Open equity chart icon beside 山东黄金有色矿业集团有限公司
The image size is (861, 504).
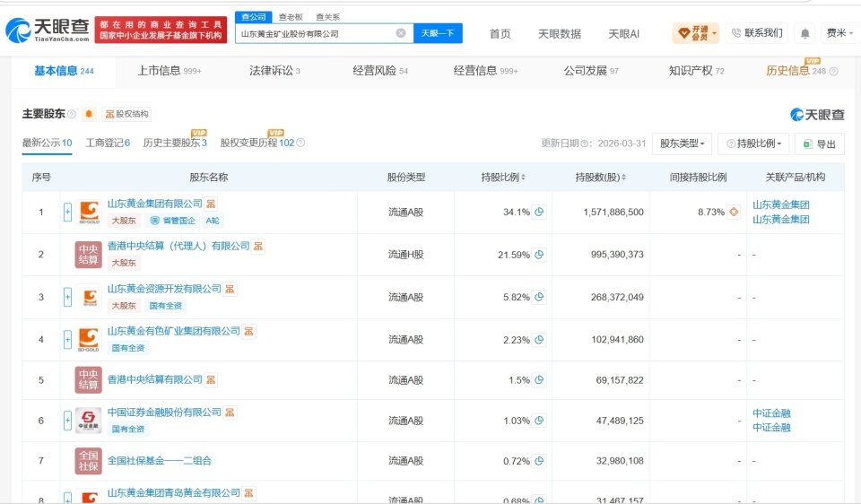coord(248,331)
